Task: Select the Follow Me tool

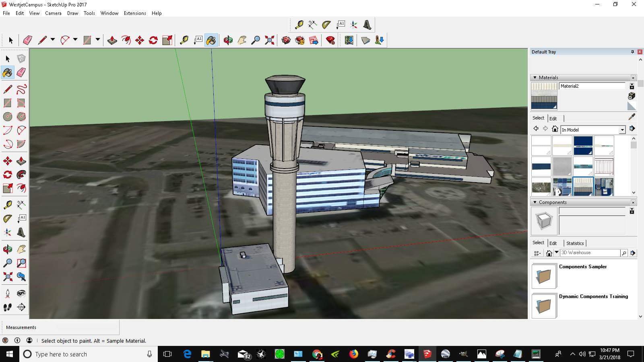Action: [x=125, y=39]
